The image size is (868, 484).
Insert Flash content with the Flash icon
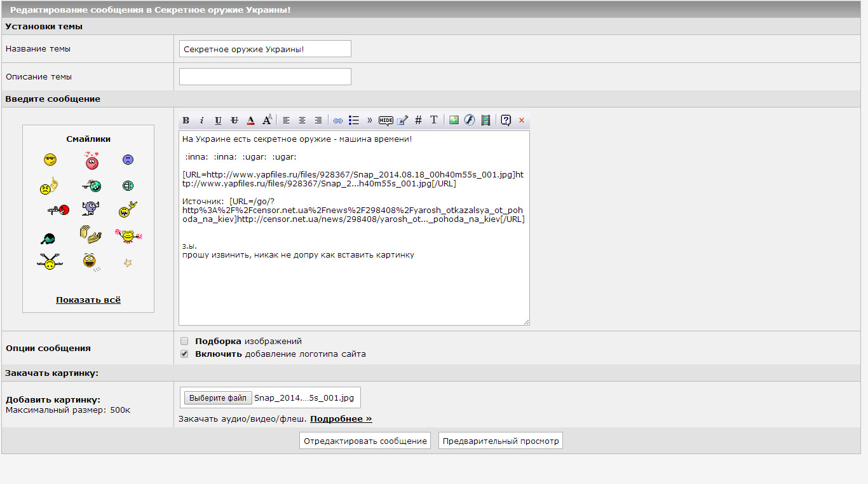pyautogui.click(x=470, y=120)
